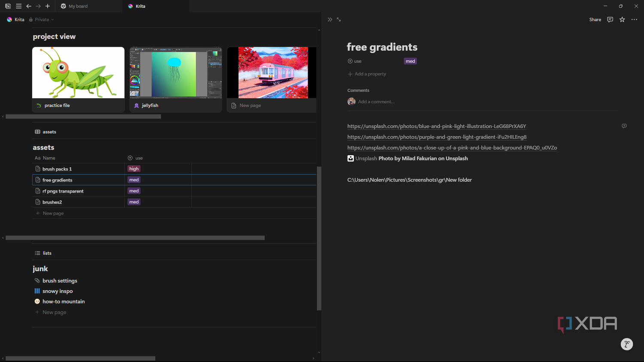Click the Notion app logo icon
This screenshot has width=644, height=362.
(x=8, y=6)
